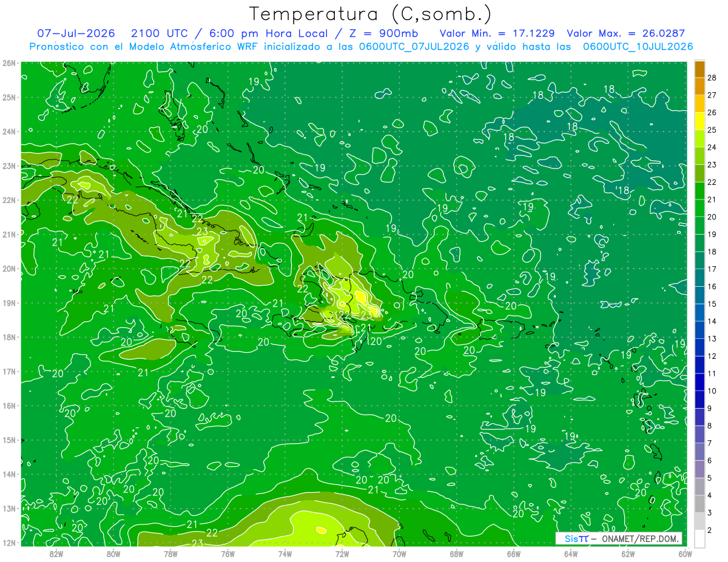The width and height of the screenshot is (728, 562).
Task: Click the yellow swatch between 25 and 26
Action: 699,121
